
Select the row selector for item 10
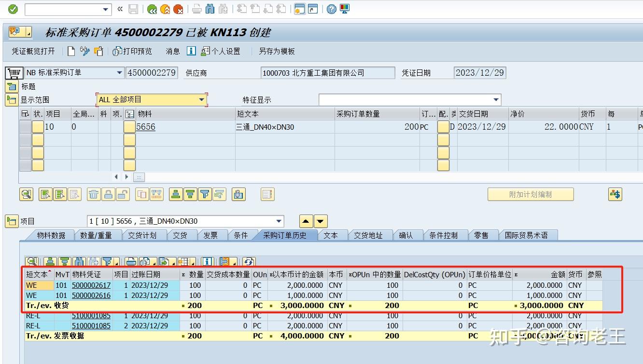coord(25,127)
